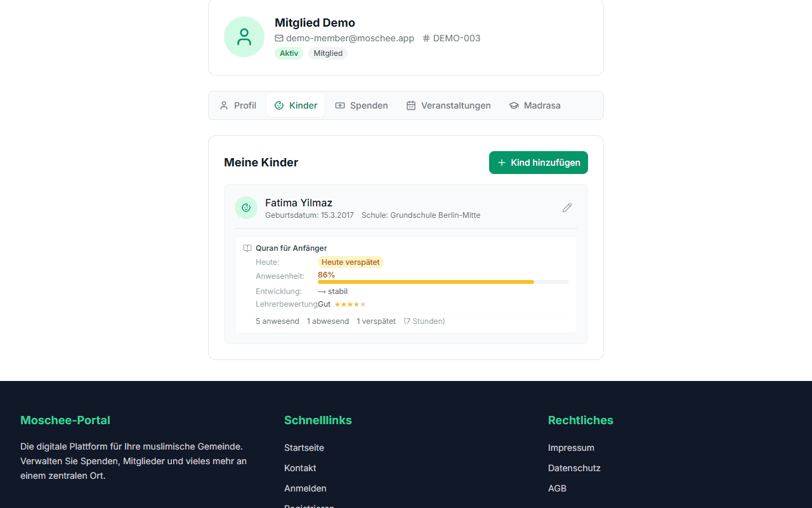
Task: Open the Profil tab
Action: 238,105
